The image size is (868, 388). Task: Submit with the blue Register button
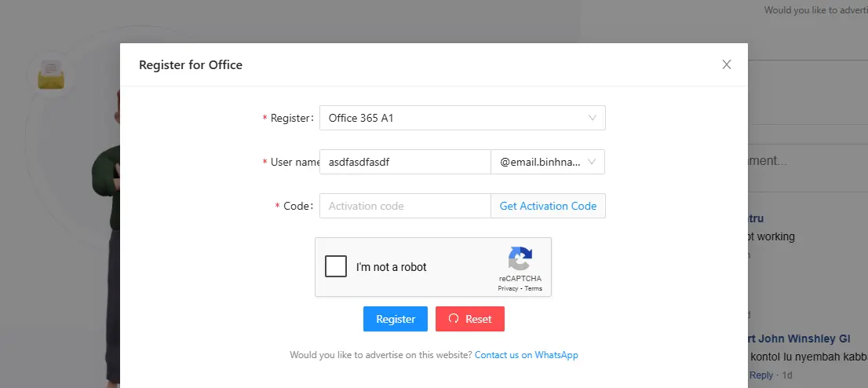(x=396, y=319)
